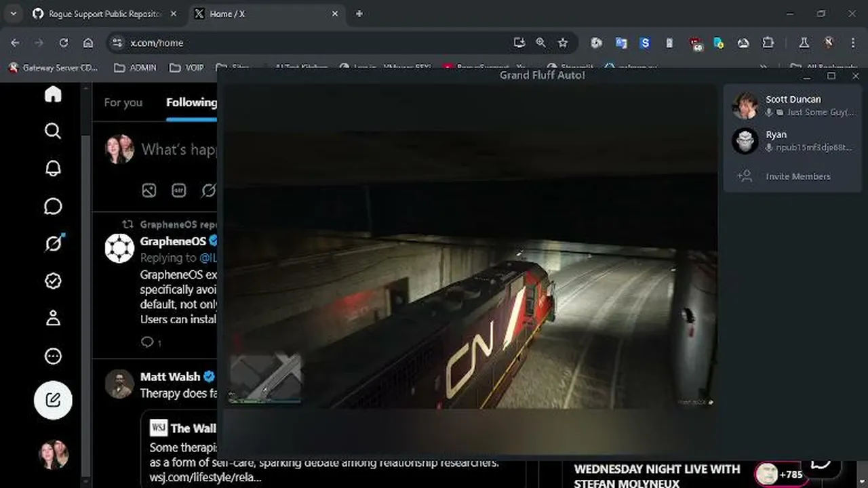Open the Gateway Server bookmark
The image size is (868, 488).
coord(53,68)
